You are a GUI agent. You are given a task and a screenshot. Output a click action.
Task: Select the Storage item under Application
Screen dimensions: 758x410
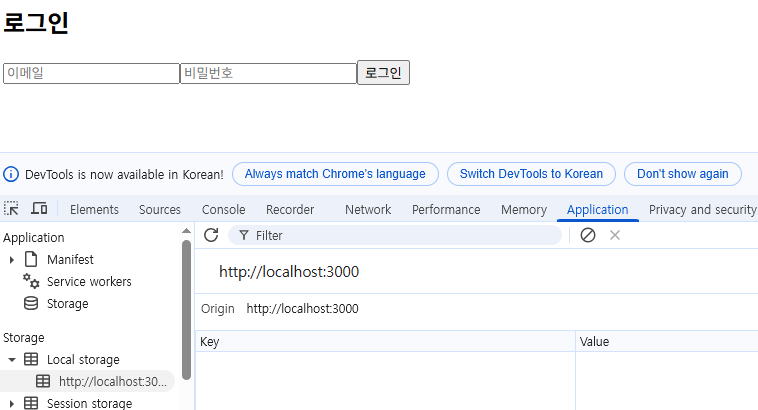pos(68,304)
